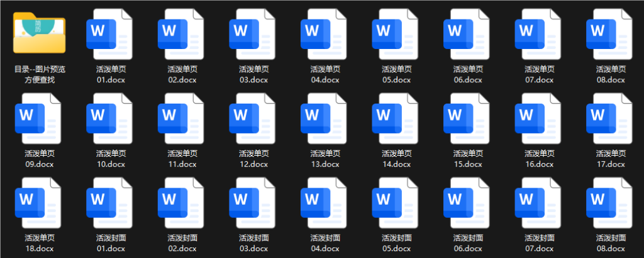
Task: Select the 活泼单页05.docx Word icon
Action: (395, 34)
